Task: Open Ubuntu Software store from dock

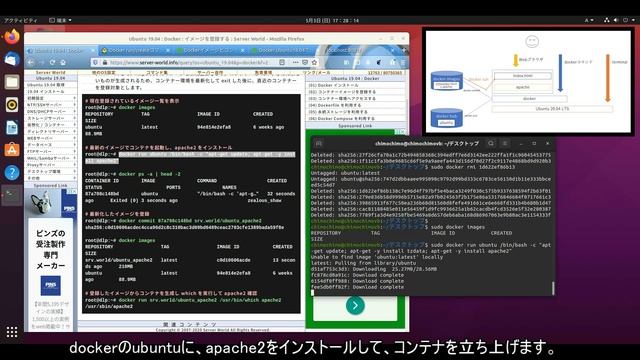Action: (x=12, y=150)
